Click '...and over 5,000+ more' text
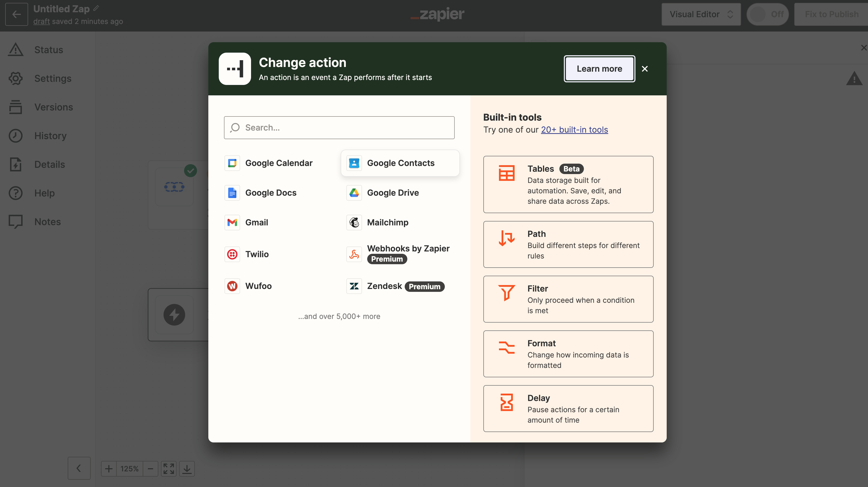Viewport: 868px width, 487px height. click(x=339, y=316)
